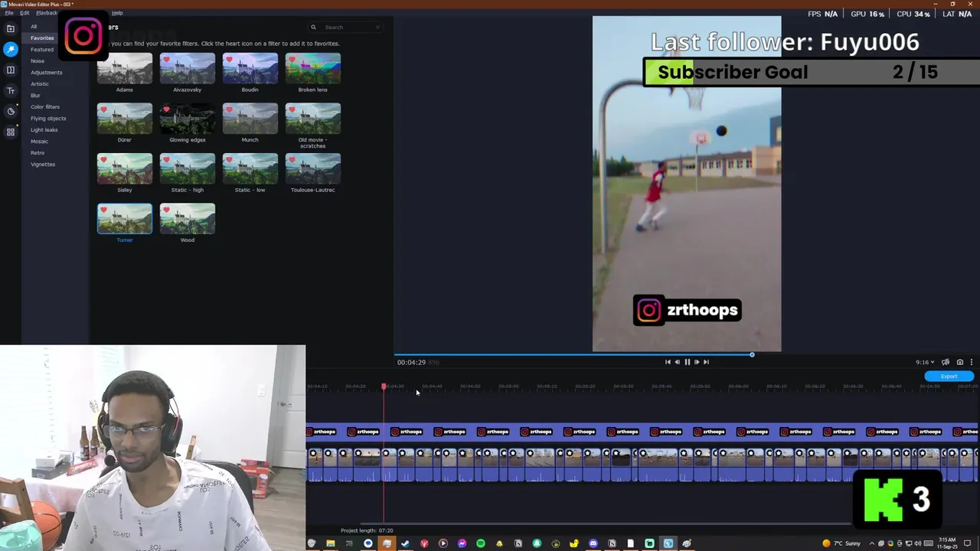This screenshot has height=551, width=980.
Task: Select the Blur category
Action: click(x=35, y=96)
